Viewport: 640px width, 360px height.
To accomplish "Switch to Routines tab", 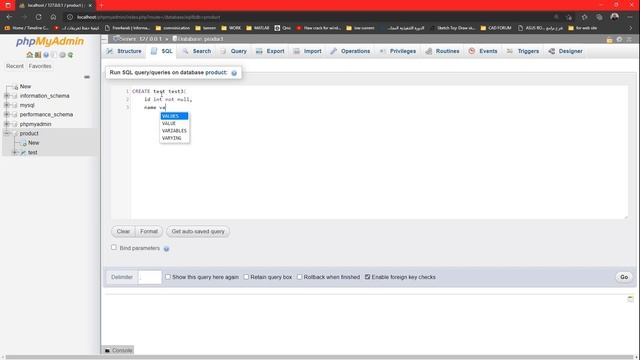I will [443, 51].
